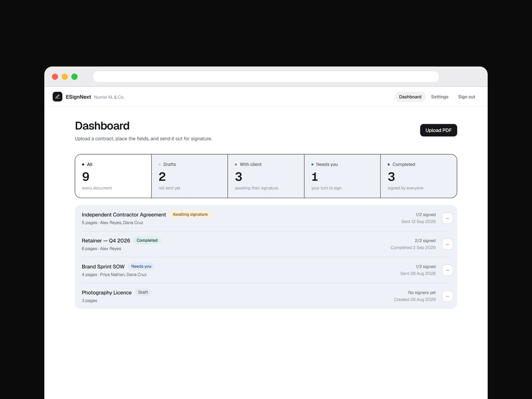
Task: Click 'Sent 12 Sep 2026' date
Action: pos(419,222)
